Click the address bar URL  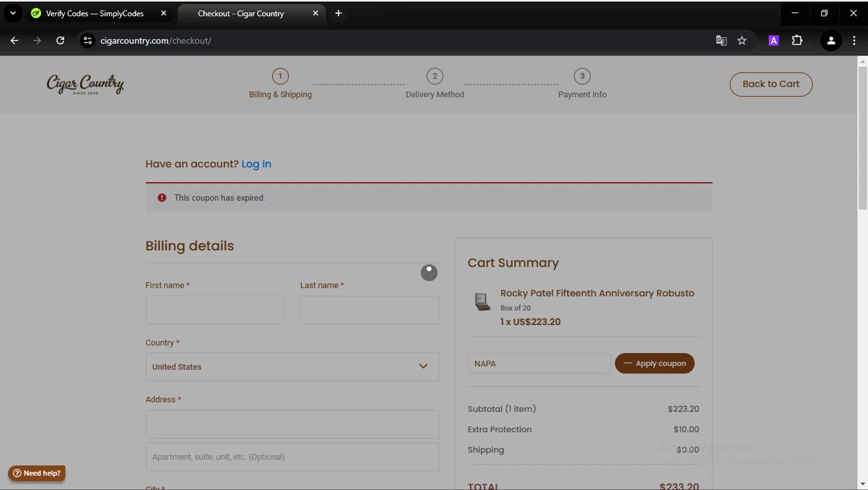(156, 40)
